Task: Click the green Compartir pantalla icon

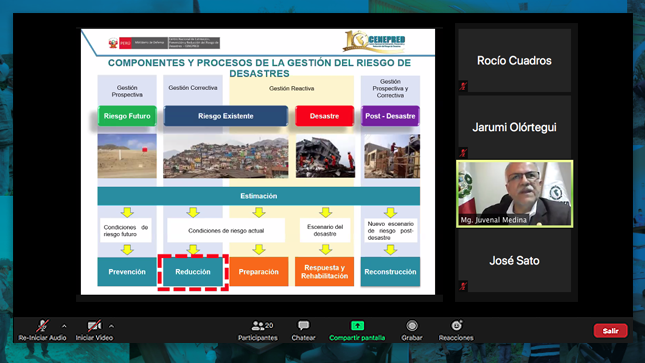Action: pyautogui.click(x=357, y=326)
